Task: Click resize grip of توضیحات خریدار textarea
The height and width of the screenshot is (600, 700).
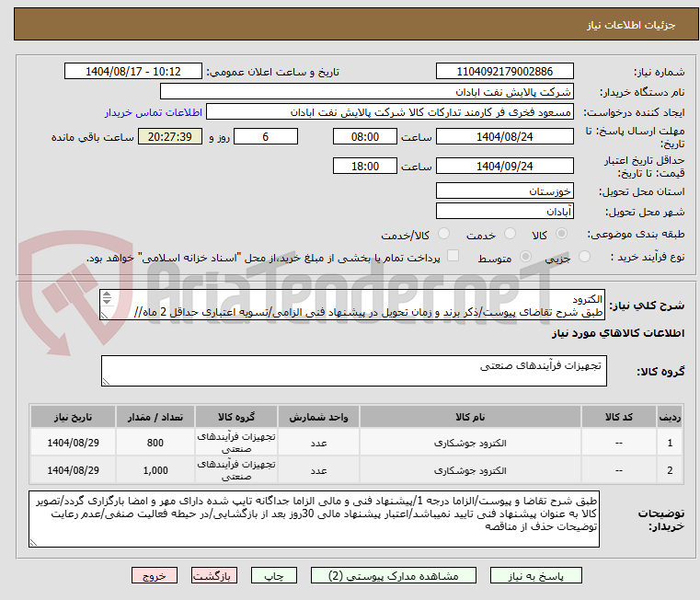Action: (33, 543)
